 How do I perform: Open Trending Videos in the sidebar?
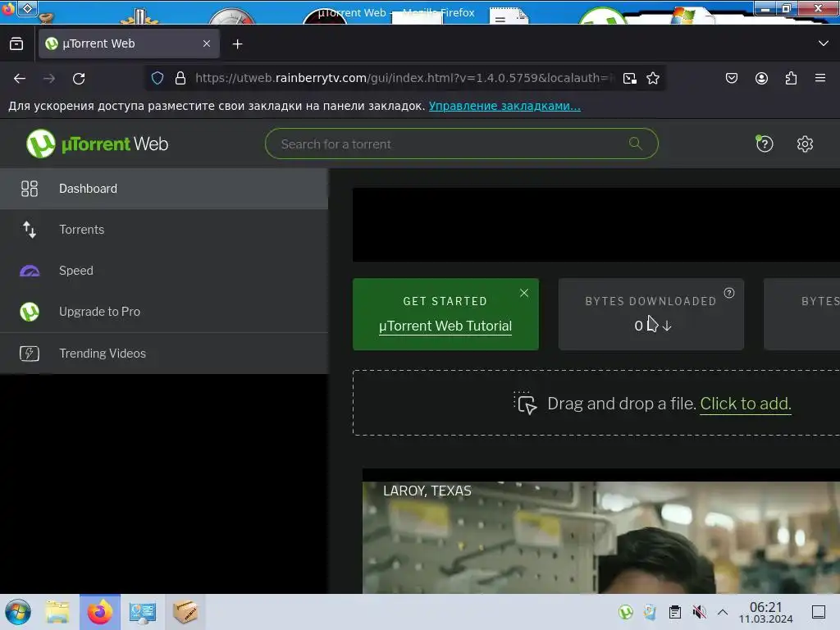pos(164,353)
